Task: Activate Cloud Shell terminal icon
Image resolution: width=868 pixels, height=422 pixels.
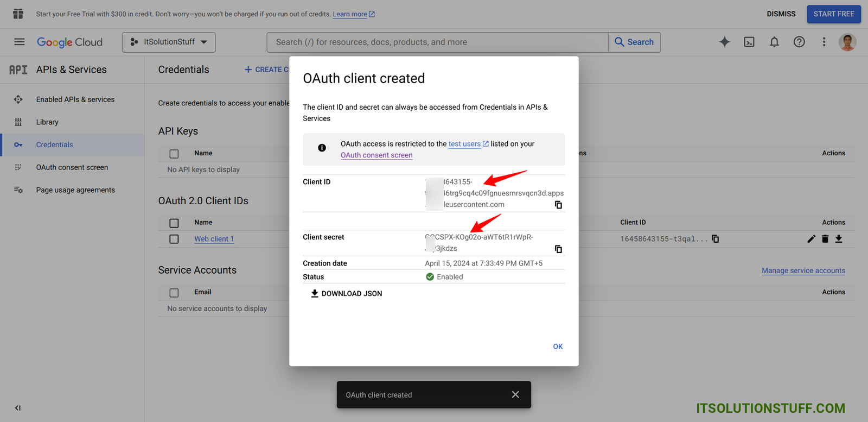Action: click(x=749, y=42)
